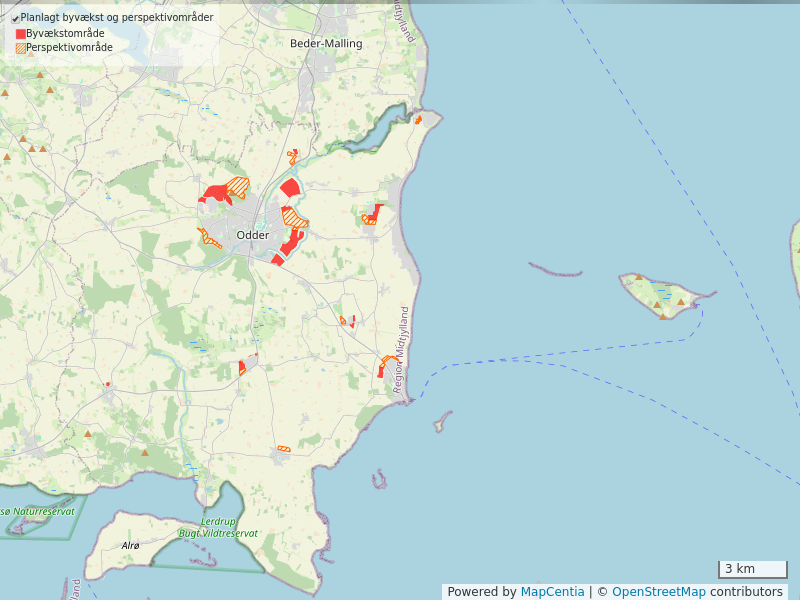
Task: Select the Perspektivområde legend label
Action: coord(69,48)
